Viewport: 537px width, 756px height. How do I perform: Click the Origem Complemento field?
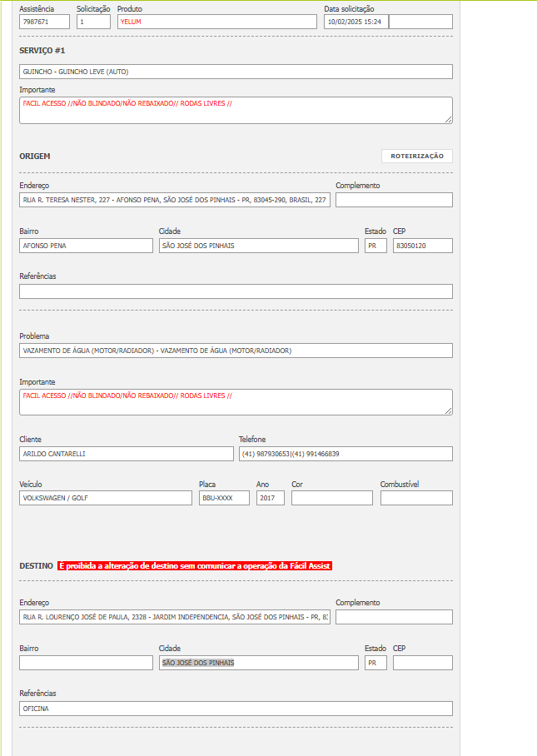tap(394, 200)
